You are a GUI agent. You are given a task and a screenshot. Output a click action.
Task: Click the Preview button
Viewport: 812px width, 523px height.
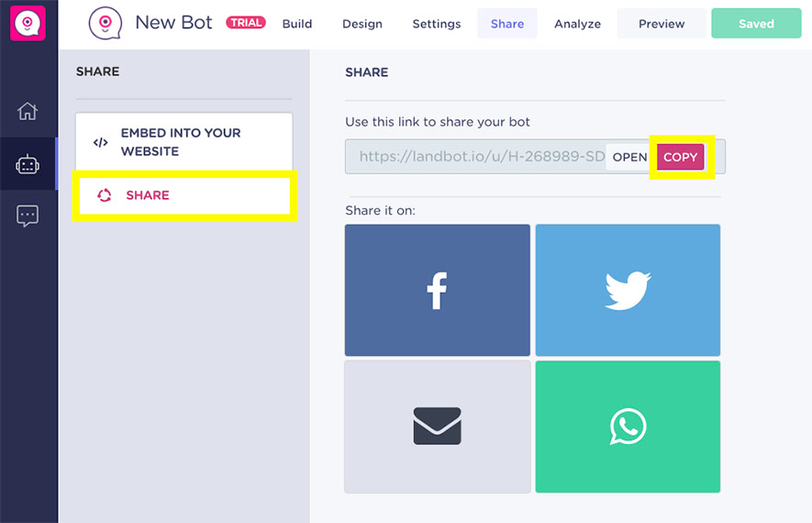tap(662, 24)
